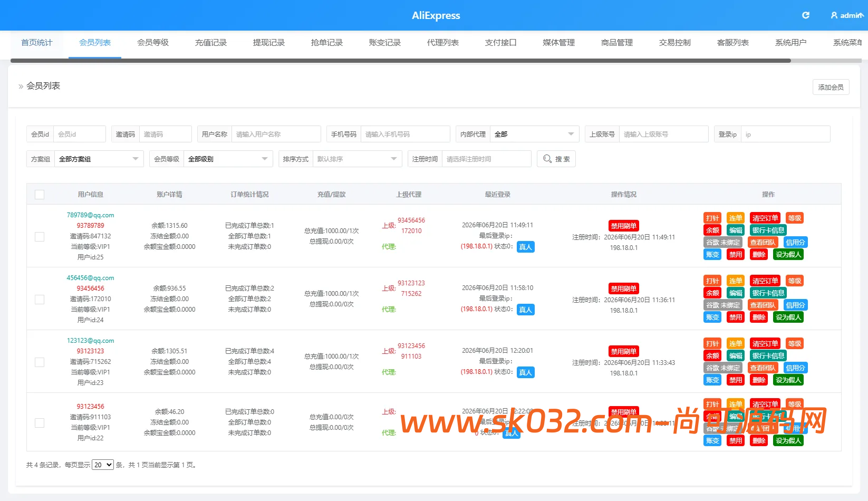Click 谷歌 未绑定 for user 789789@qq.com
Viewport: 868px width, 501px height.
tap(723, 243)
